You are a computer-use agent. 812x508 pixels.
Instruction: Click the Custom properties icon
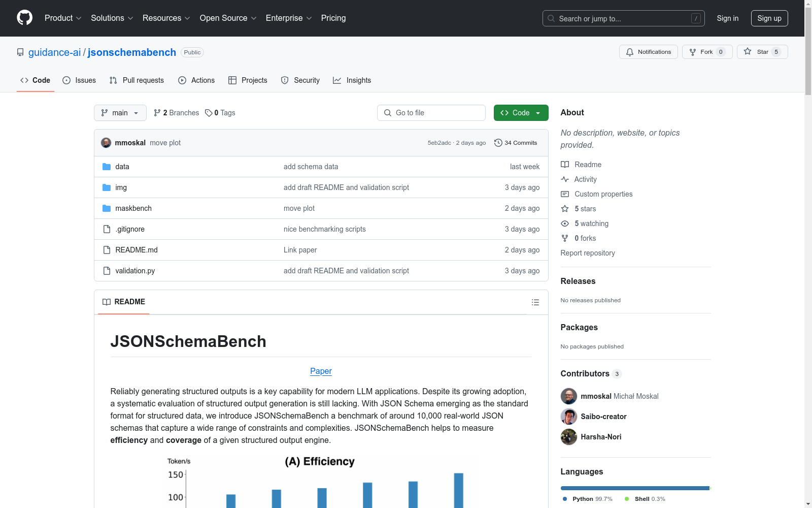(x=565, y=194)
